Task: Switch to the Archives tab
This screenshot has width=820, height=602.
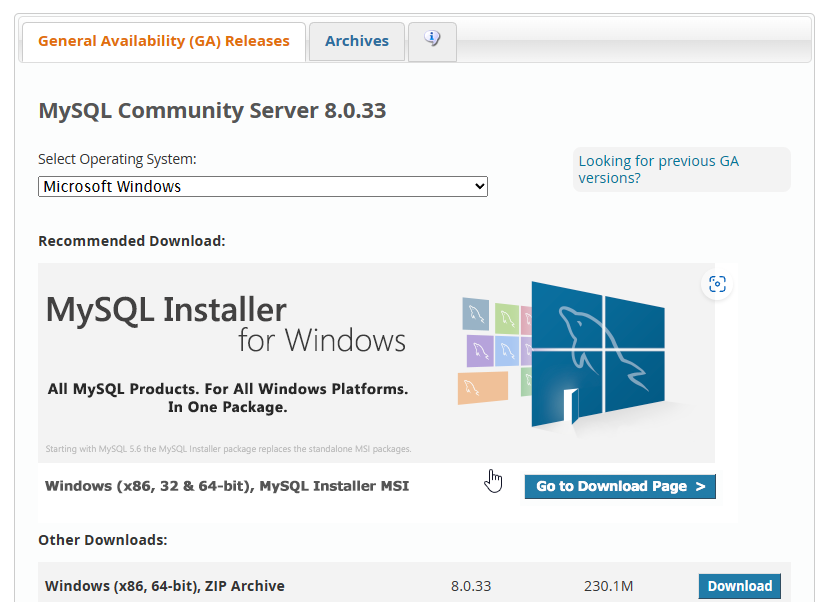Action: pos(357,41)
